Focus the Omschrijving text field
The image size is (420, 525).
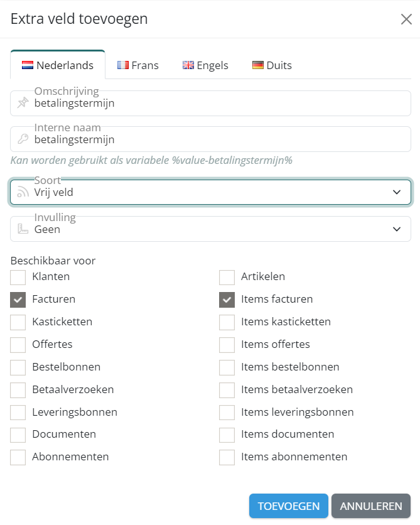tap(213, 104)
